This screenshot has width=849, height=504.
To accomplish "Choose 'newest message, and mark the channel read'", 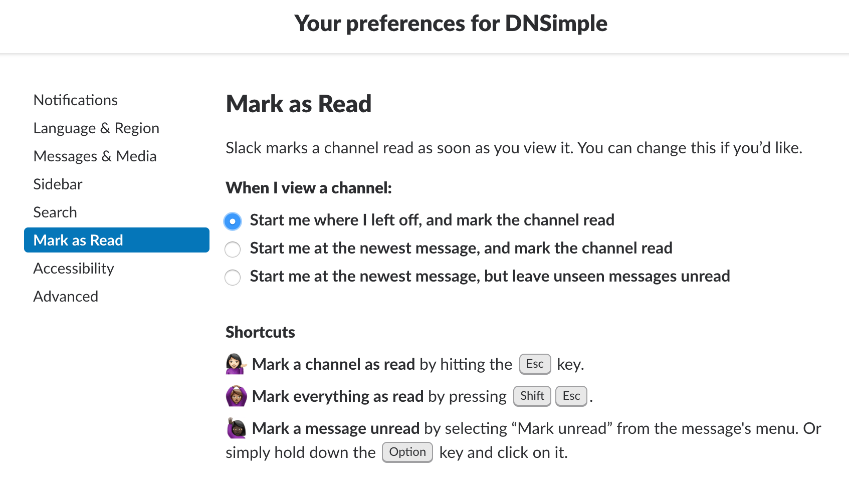I will (x=233, y=249).
